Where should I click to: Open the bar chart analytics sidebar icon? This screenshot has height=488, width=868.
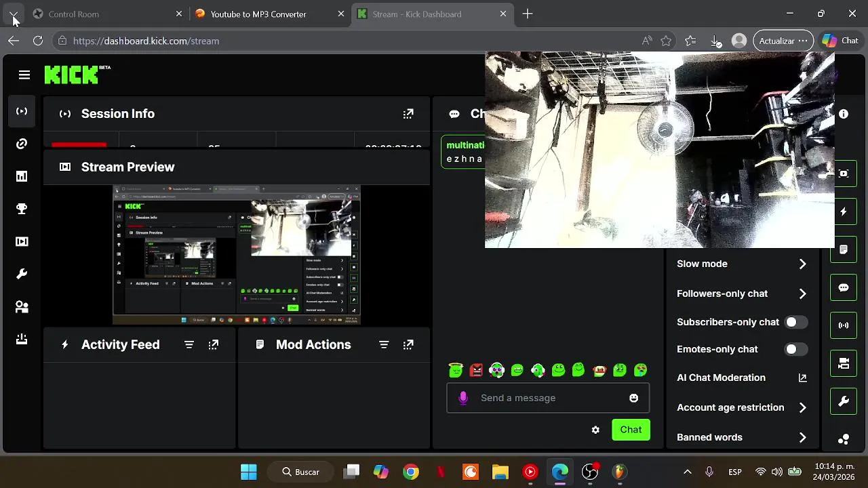pos(22,176)
